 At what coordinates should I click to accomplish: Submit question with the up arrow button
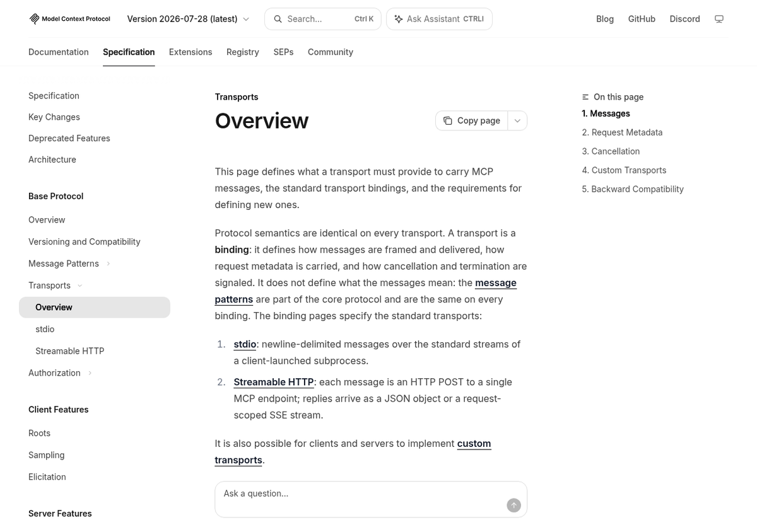pyautogui.click(x=513, y=505)
